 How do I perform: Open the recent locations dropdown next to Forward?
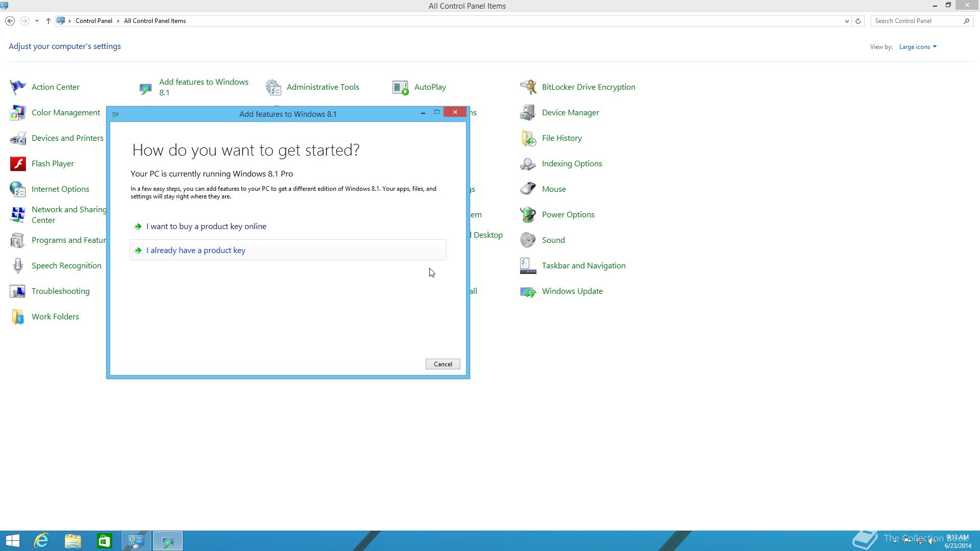(37, 21)
